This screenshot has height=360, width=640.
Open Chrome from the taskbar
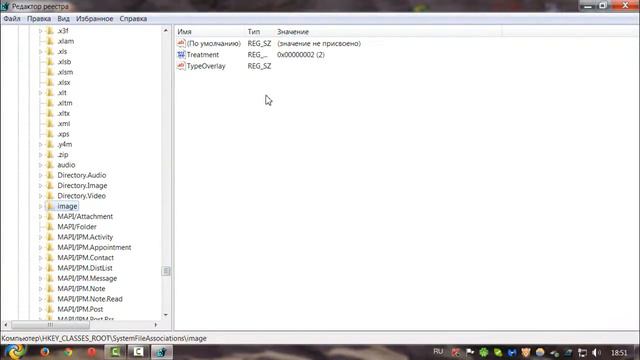pyautogui.click(x=68, y=352)
